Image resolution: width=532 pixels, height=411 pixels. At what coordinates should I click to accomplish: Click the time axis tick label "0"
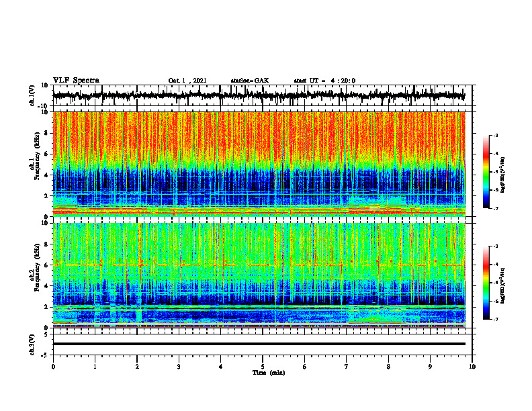coord(53,367)
